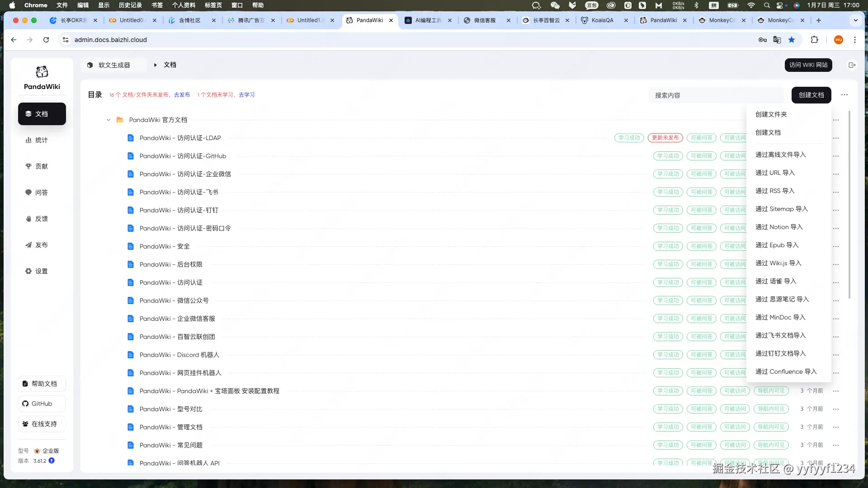Open the 访问认证-GitHub document
The width and height of the screenshot is (868, 488).
pos(183,156)
